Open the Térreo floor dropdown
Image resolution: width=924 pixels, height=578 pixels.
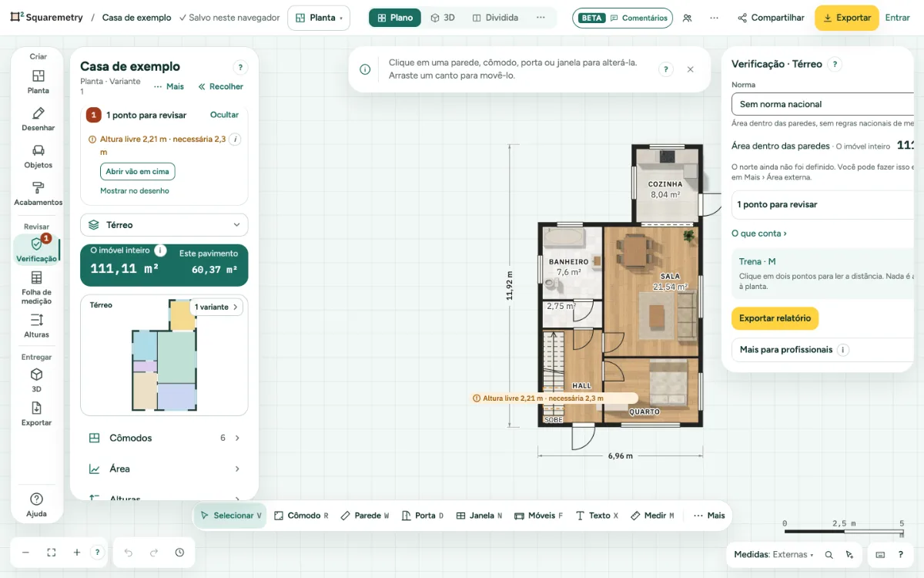164,225
